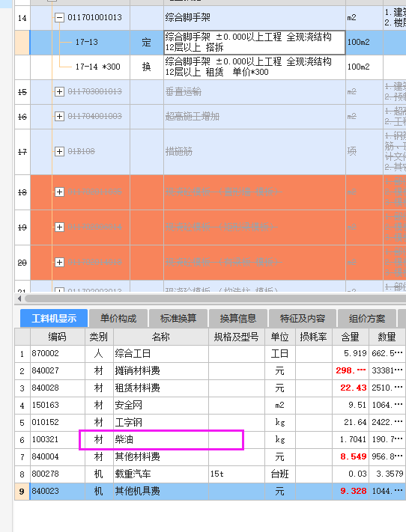The width and height of the screenshot is (406, 532).
Task: Select row number 9 header
Action: pyautogui.click(x=22, y=492)
